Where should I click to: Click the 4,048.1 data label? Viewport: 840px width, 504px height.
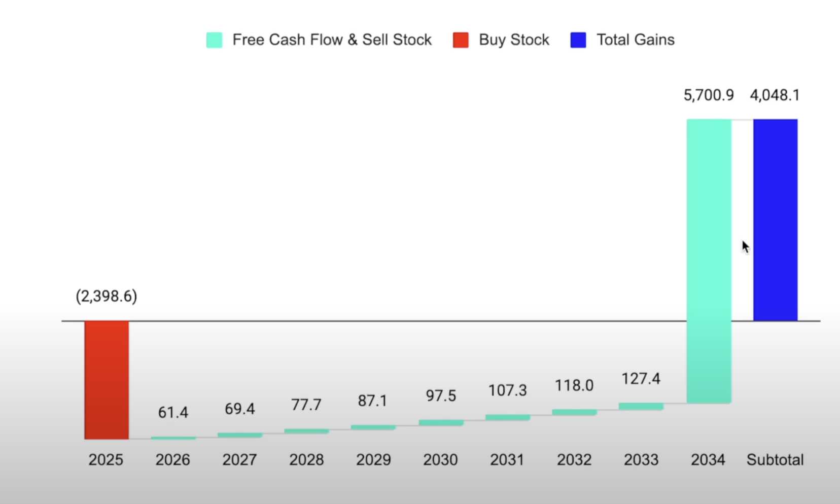775,95
